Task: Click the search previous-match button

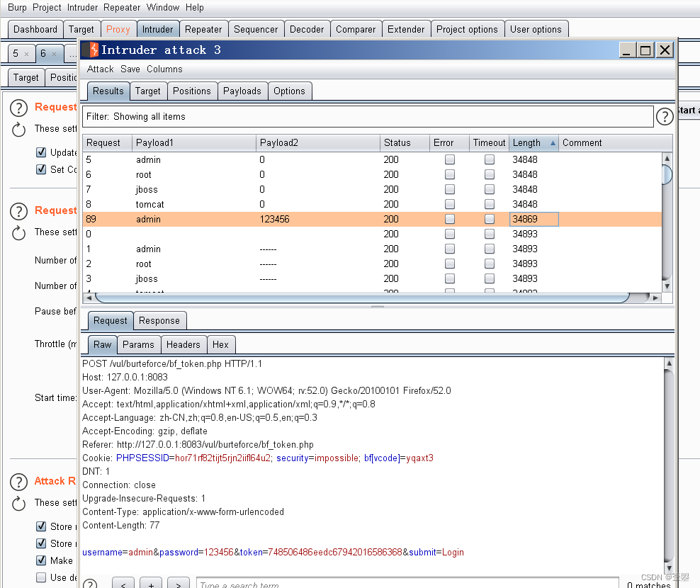Action: 123,583
